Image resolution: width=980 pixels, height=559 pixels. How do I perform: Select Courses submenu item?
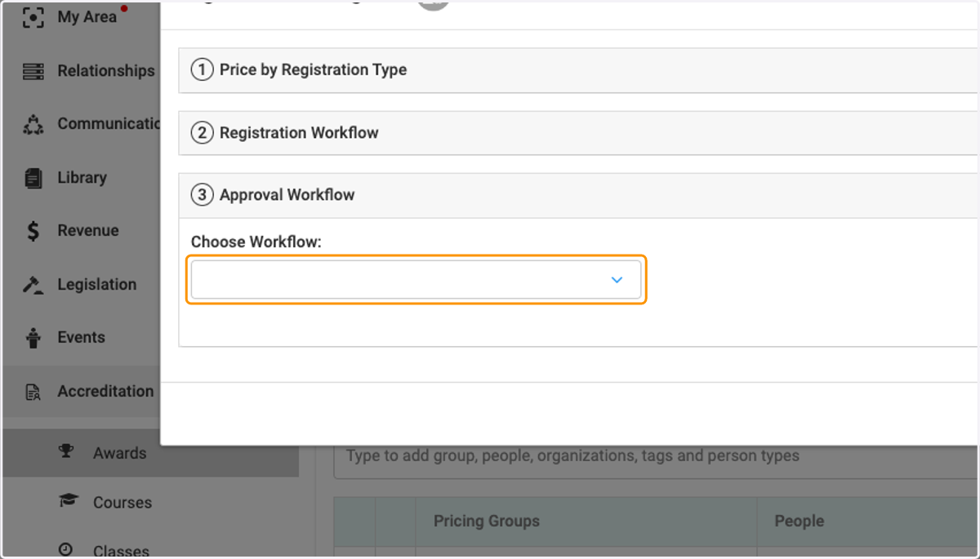click(122, 503)
